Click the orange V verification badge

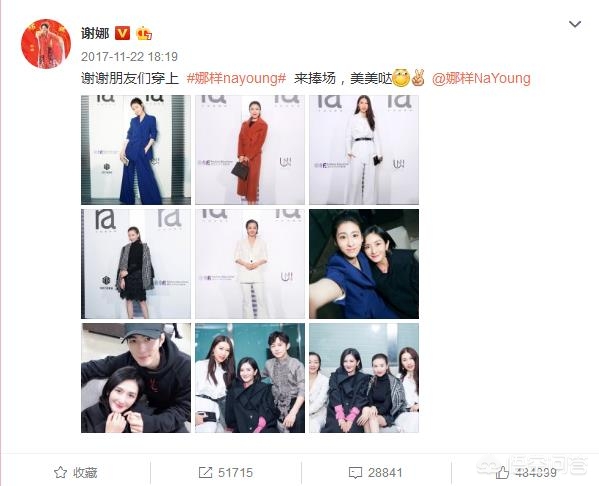123,33
